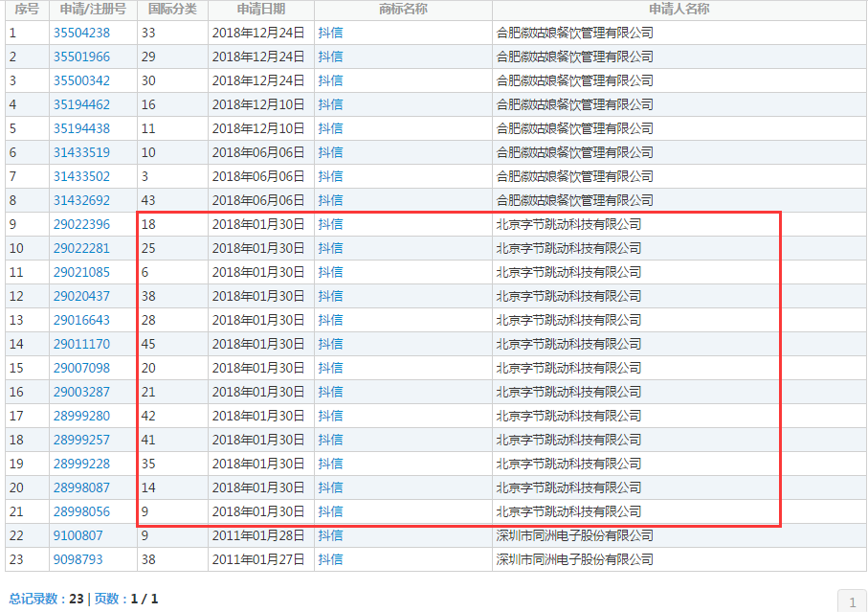Open application number 29003287
The width and height of the screenshot is (868, 612).
(81, 392)
